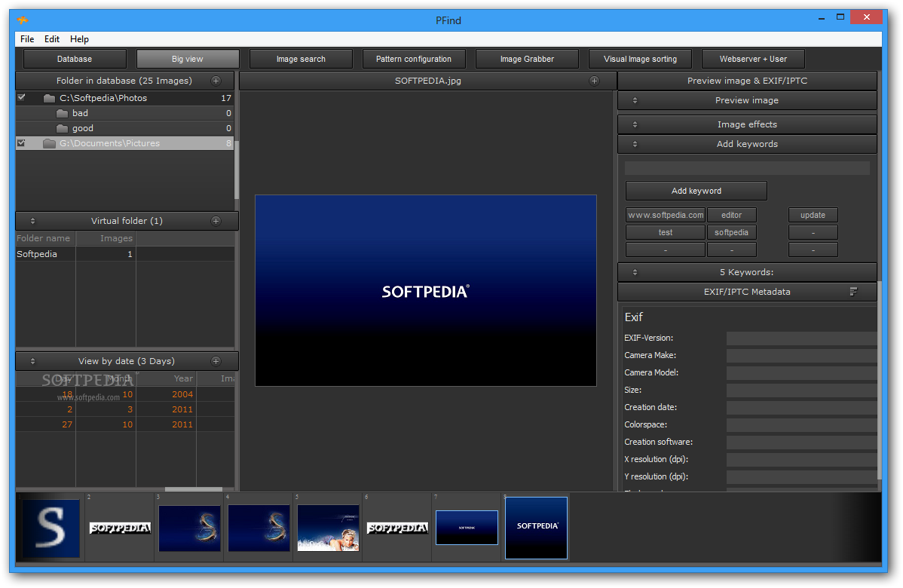
Task: Click the list icon in EXIF/IPTC Metadata header
Action: (x=853, y=292)
